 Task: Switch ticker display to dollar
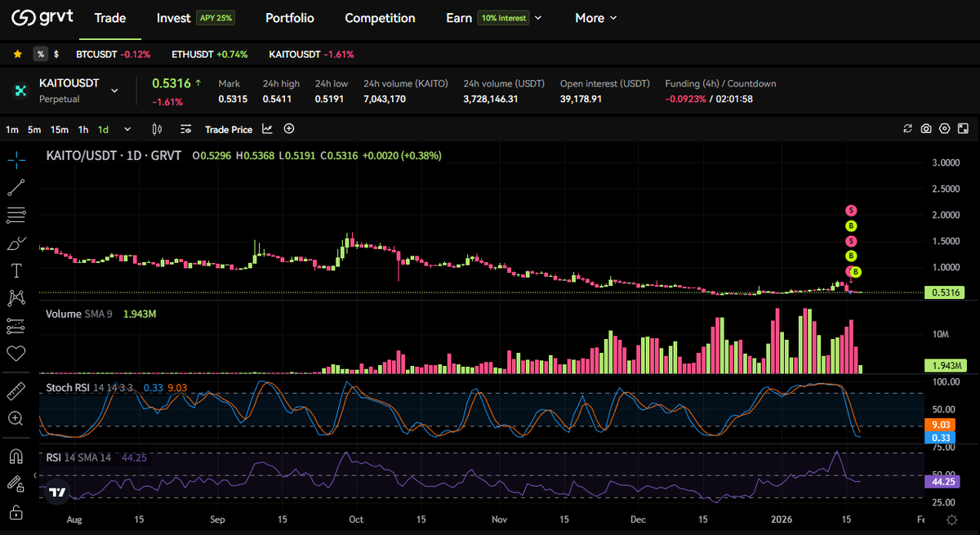(x=56, y=54)
